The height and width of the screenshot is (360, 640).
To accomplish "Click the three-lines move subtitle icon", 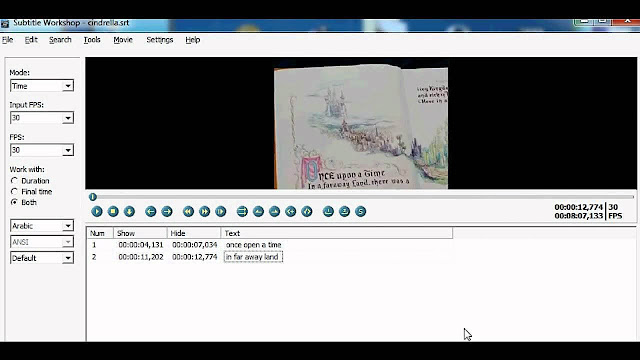I will coord(242,211).
